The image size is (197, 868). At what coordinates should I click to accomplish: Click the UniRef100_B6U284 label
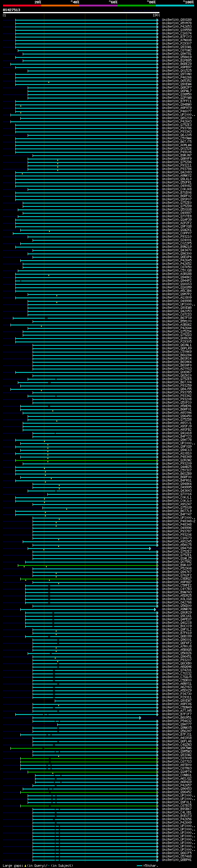coord(177,355)
